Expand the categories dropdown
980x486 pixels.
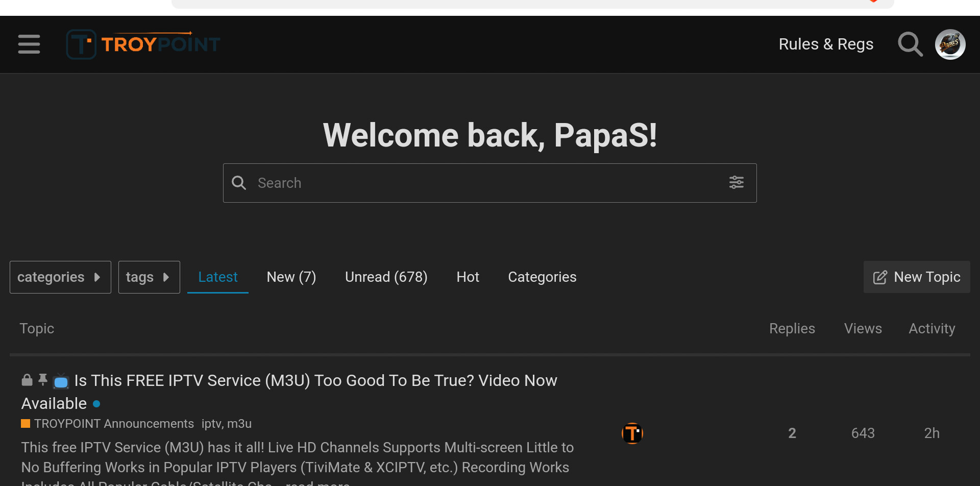pos(60,277)
